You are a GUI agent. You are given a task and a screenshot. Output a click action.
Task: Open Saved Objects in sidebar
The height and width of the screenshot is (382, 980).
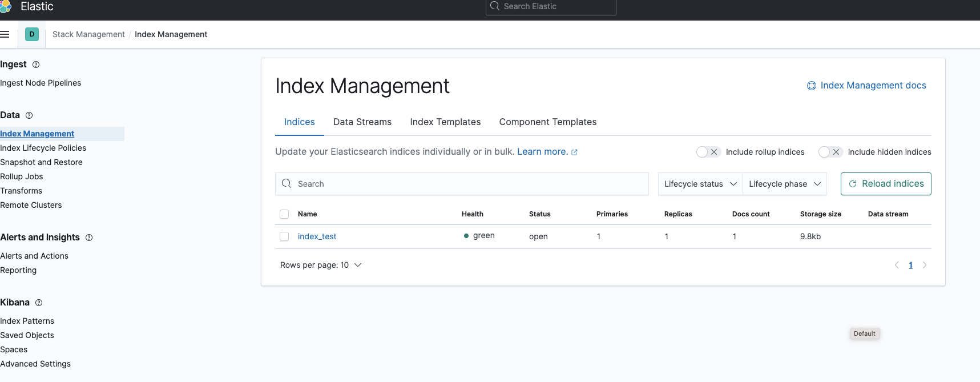[27, 335]
